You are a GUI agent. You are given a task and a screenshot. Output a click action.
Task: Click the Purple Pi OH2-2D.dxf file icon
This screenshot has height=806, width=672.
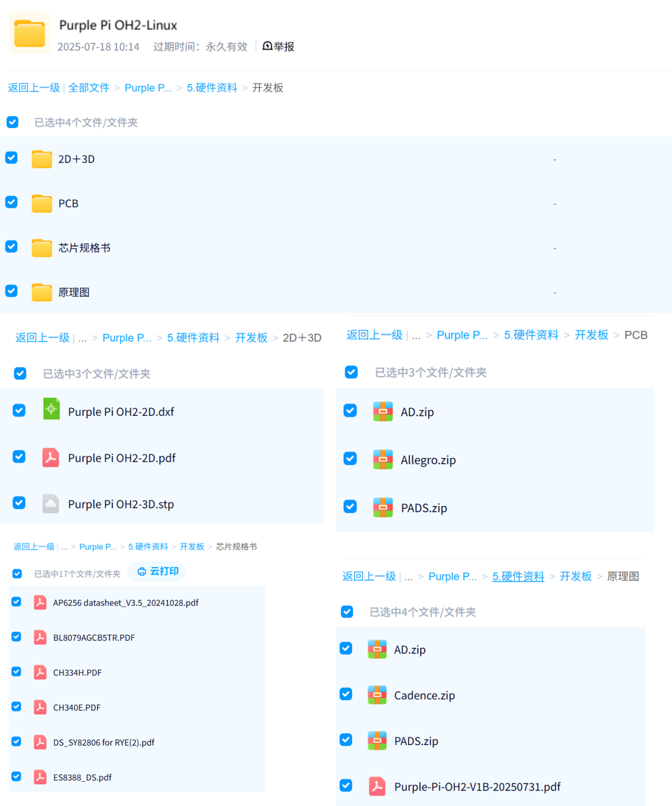(x=51, y=410)
